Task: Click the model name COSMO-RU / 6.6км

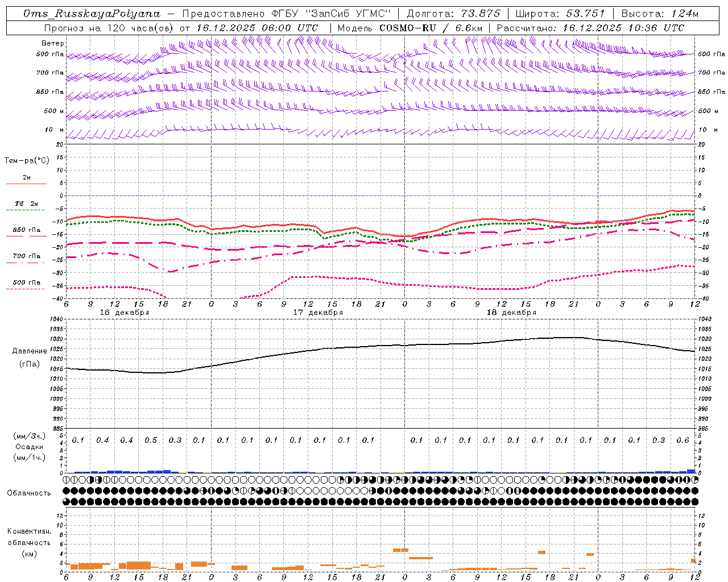Action: coord(431,28)
